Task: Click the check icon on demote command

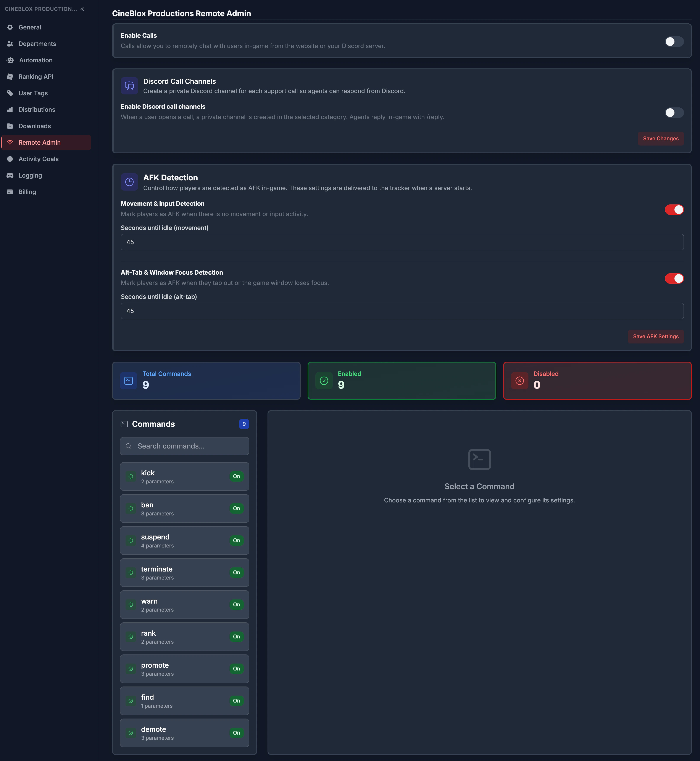Action: (x=131, y=733)
